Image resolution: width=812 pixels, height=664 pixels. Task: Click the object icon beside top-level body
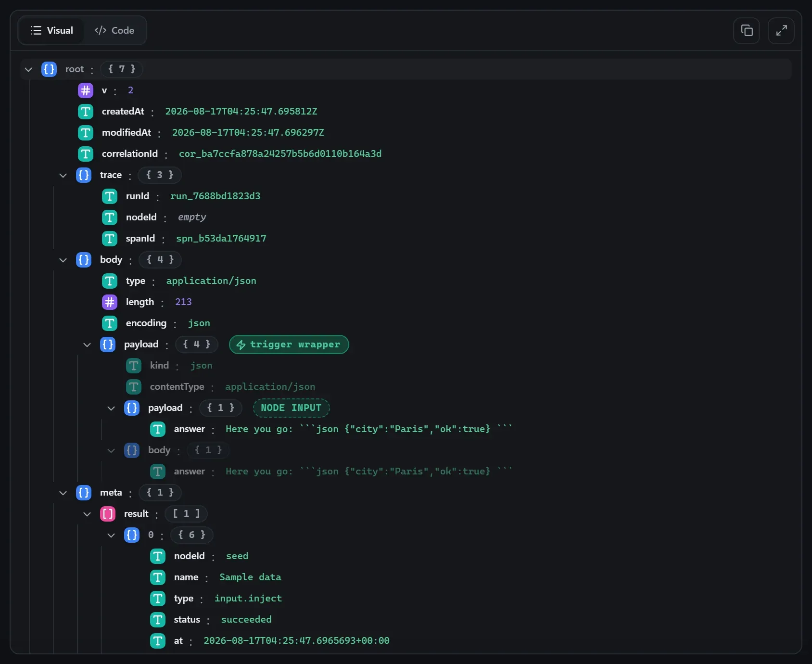pyautogui.click(x=84, y=260)
